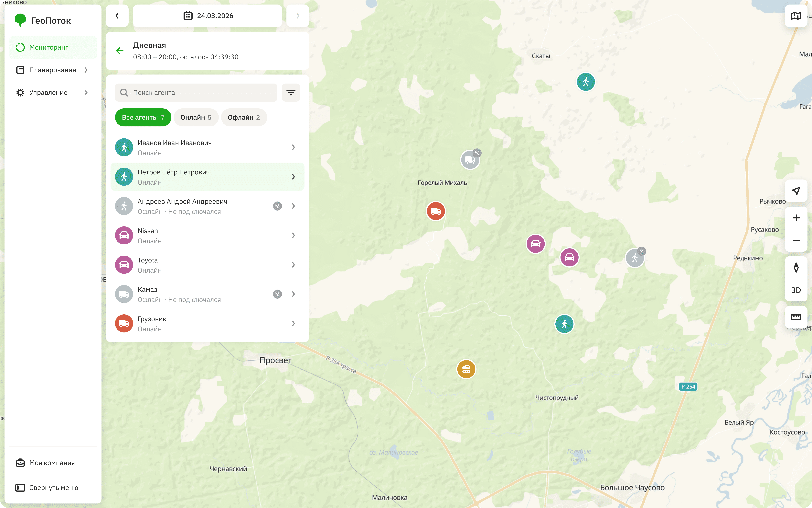Screen dimensions: 812x508
Task: Click the pedestrian marker near Скаты
Action: (586, 82)
